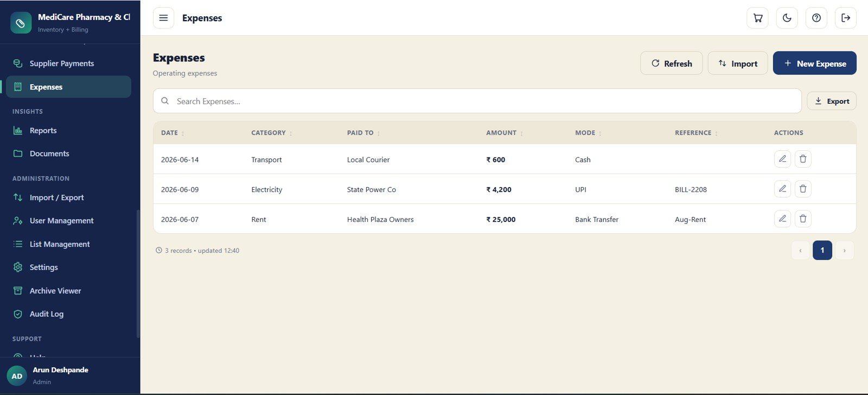Edit the Electricity expense row
This screenshot has width=868, height=395.
pyautogui.click(x=782, y=189)
